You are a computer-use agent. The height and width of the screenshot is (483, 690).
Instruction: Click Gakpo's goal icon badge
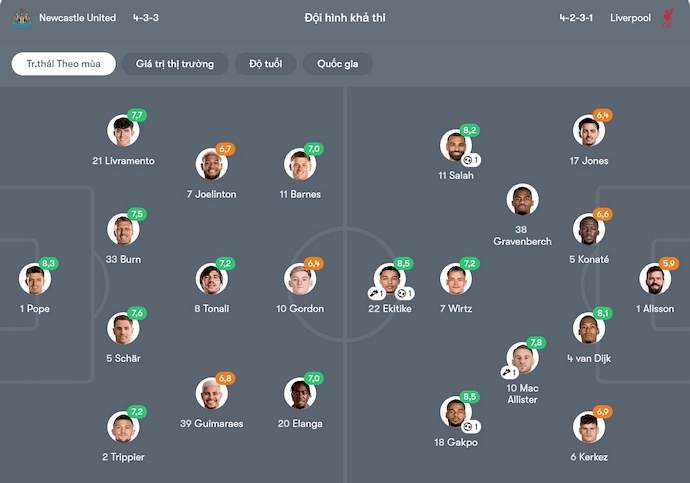pos(472,426)
